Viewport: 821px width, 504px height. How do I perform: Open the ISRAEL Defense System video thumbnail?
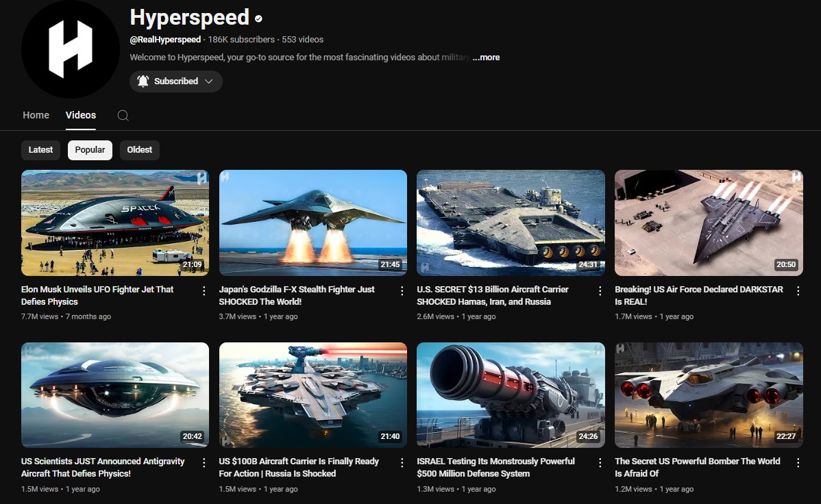pos(511,395)
